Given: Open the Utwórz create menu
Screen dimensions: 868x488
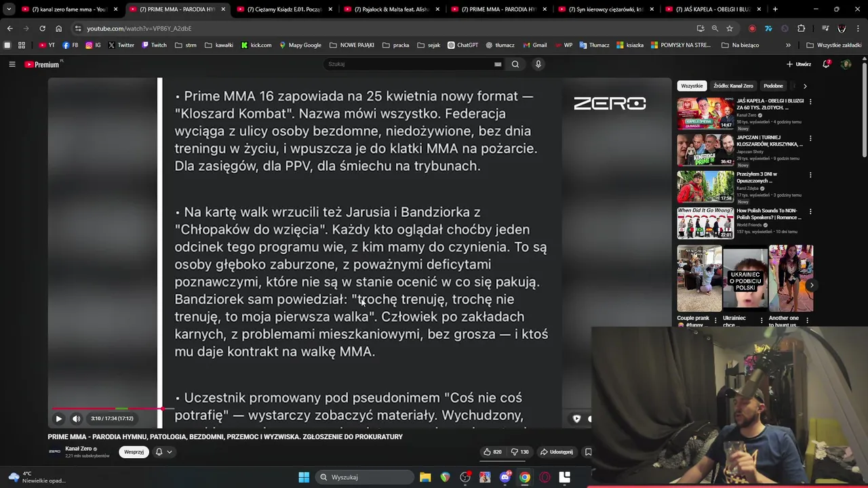Looking at the screenshot, I should click(x=799, y=64).
